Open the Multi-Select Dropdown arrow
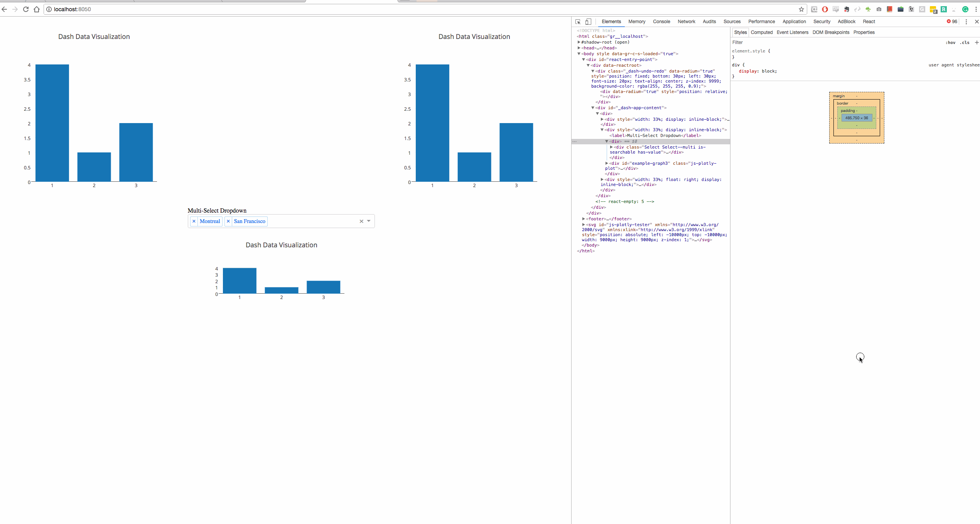Screen dimensions: 980x524 369,221
